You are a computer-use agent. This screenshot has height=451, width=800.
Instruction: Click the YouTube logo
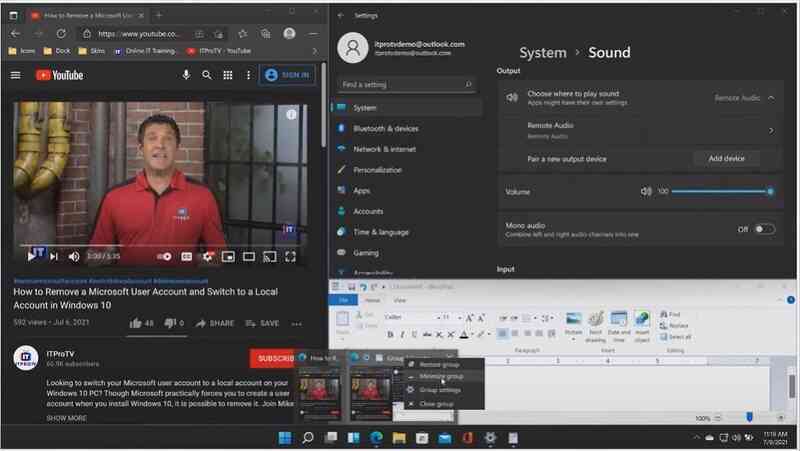[x=59, y=75]
